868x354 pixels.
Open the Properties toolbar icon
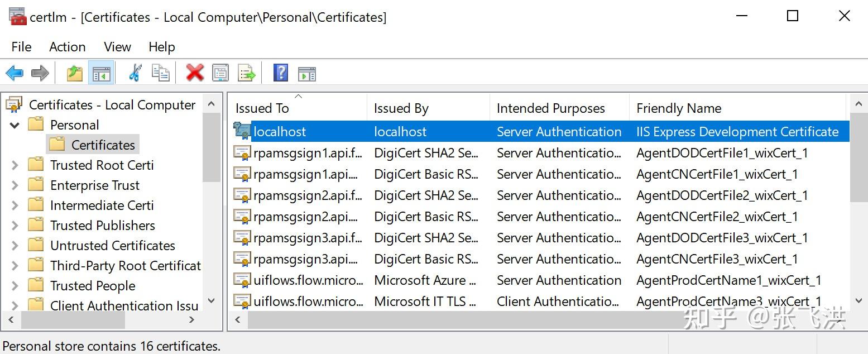coord(220,73)
